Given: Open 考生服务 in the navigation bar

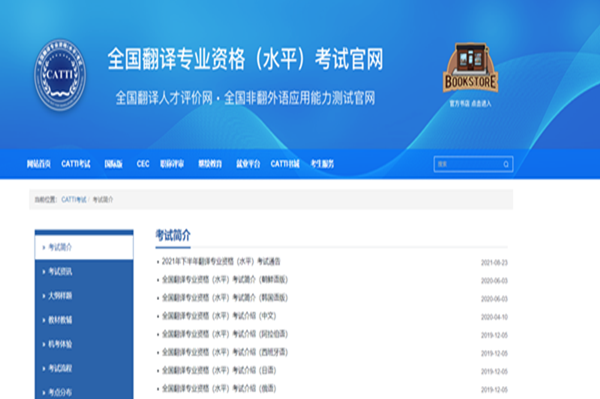Looking at the screenshot, I should [x=322, y=164].
